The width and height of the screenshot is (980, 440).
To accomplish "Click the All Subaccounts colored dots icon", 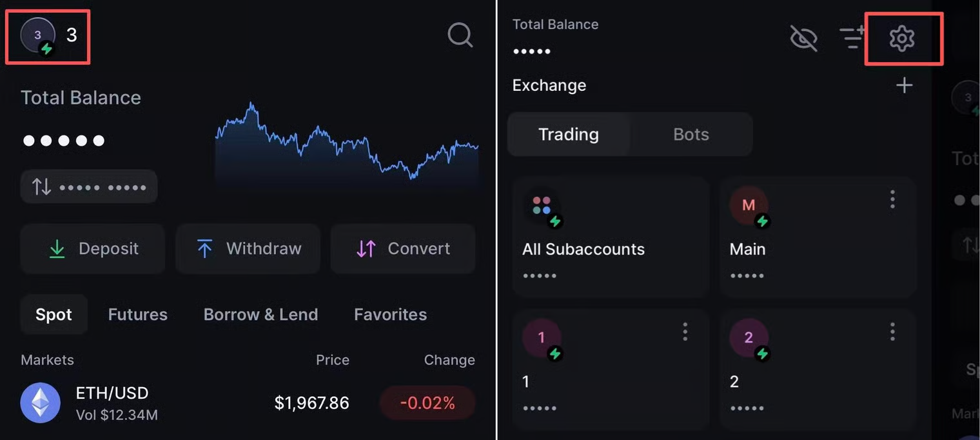I will point(542,206).
